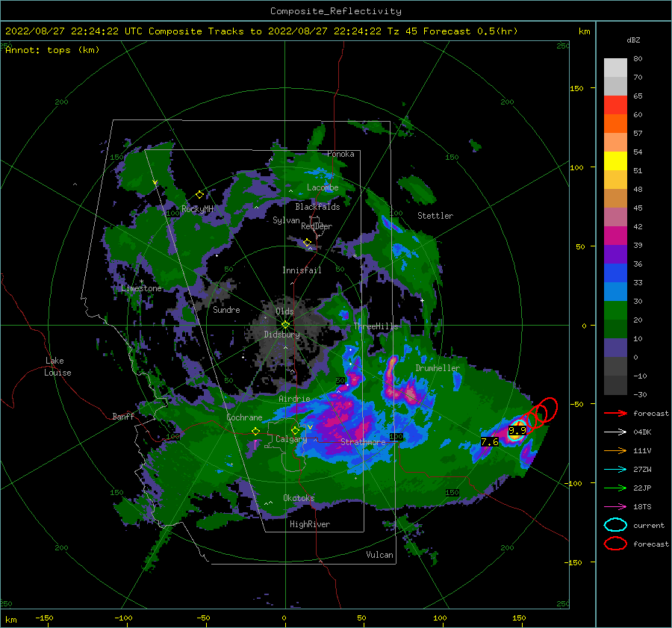Click the cyan current storm ellipse on map

pyautogui.click(x=517, y=431)
